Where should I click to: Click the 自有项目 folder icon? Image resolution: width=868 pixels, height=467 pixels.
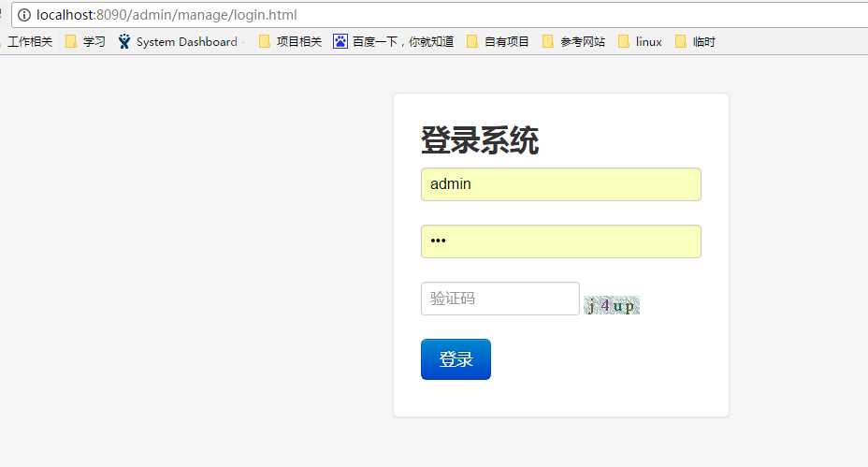[472, 41]
